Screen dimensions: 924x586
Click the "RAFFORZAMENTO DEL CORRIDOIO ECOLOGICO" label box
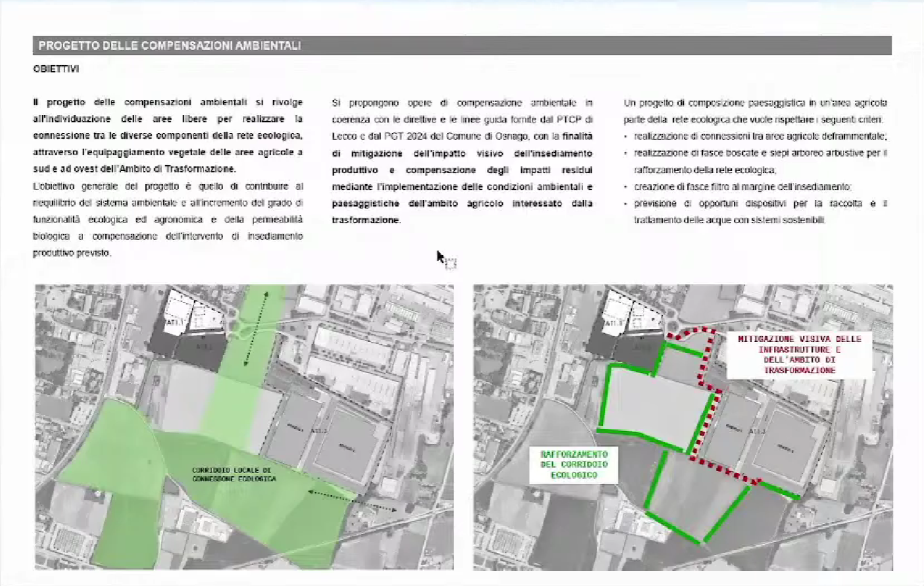tap(574, 464)
